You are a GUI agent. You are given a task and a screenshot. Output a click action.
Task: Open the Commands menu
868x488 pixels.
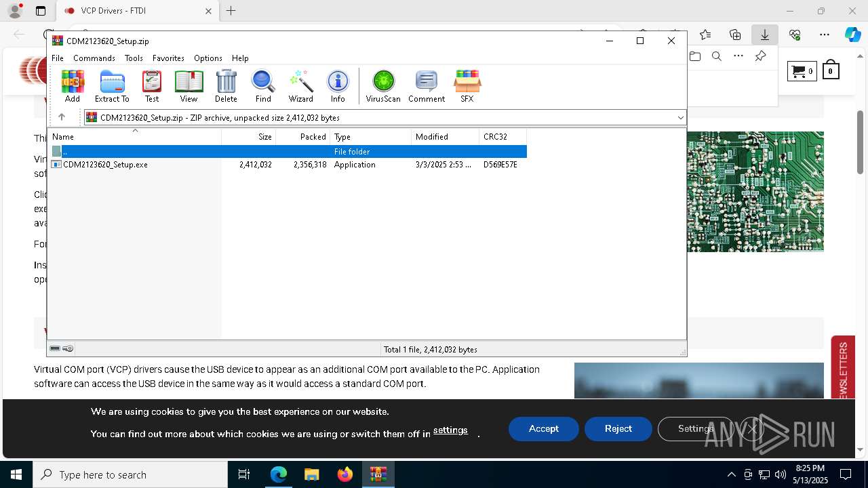(x=94, y=58)
